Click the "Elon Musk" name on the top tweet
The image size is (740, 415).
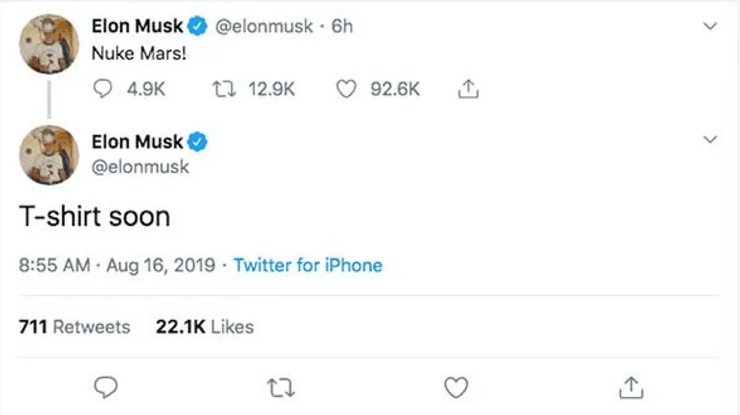click(135, 27)
